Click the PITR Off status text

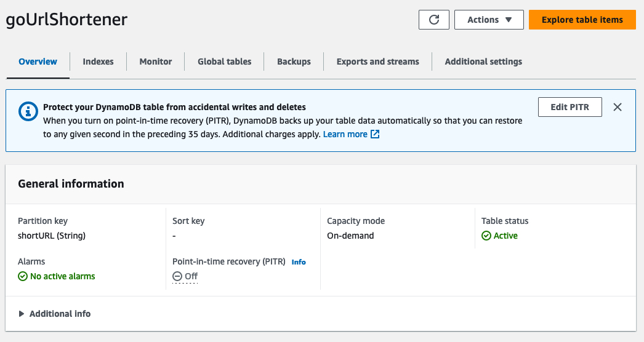(191, 276)
